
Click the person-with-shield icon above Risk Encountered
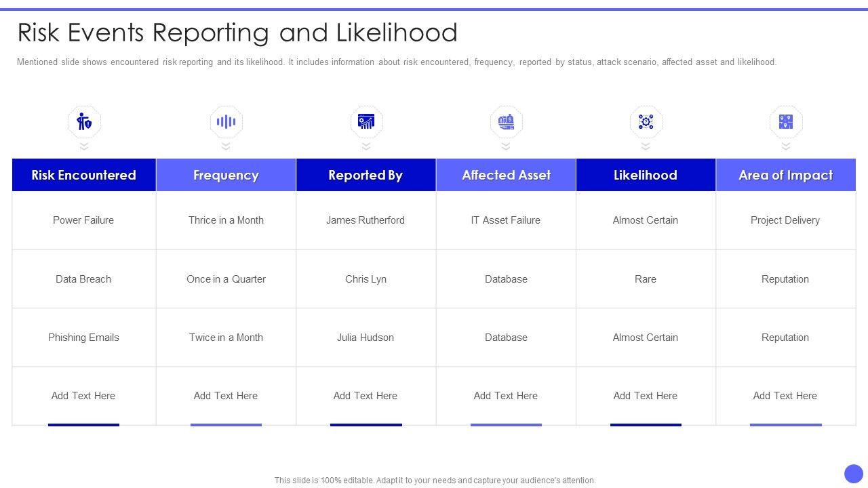84,122
